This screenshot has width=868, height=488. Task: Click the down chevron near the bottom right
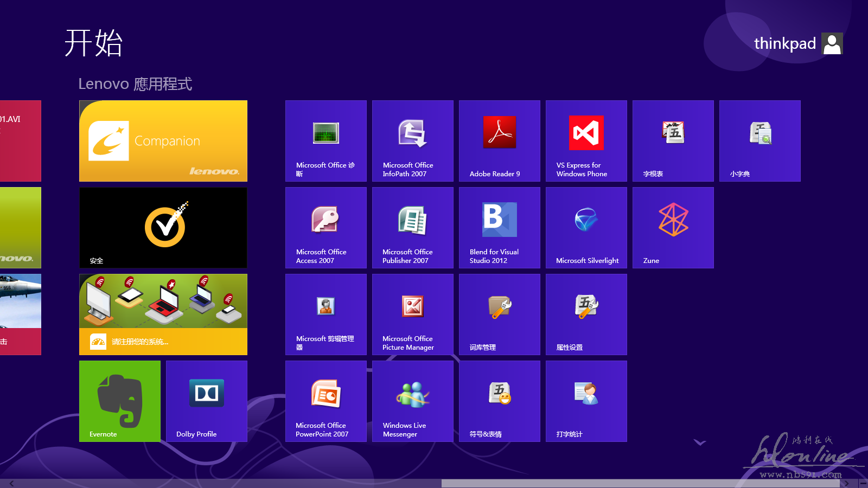[700, 442]
